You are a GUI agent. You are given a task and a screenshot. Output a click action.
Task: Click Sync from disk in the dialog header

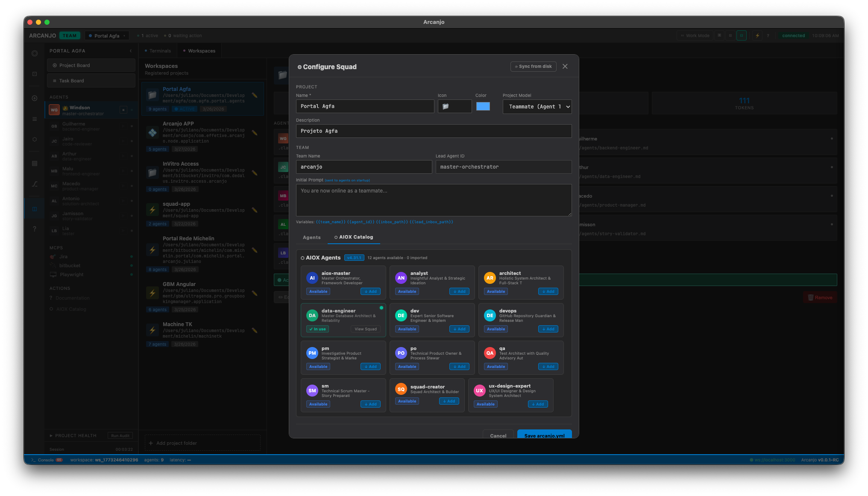[x=533, y=67]
